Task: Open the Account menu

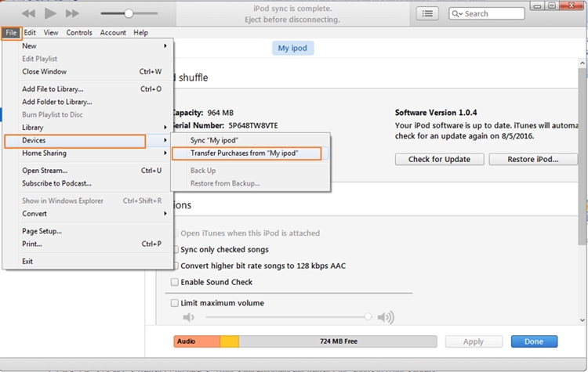Action: coord(113,33)
